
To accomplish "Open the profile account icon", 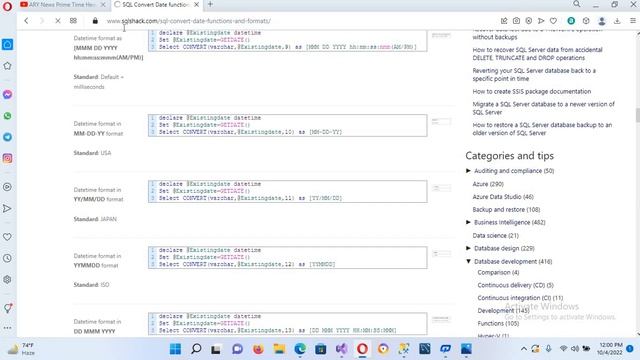I will pos(602,21).
